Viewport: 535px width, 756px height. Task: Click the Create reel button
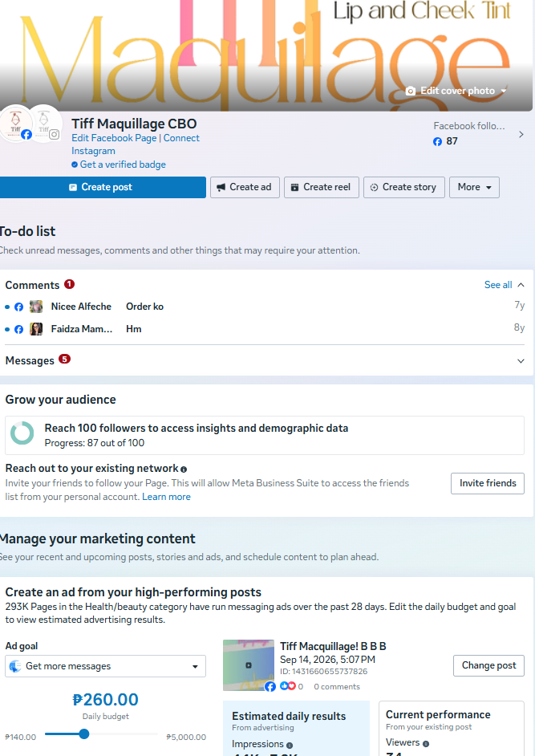[x=322, y=187]
